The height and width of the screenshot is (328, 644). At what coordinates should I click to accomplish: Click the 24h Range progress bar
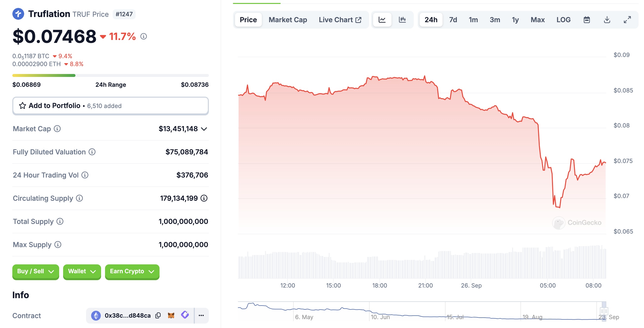click(x=110, y=75)
